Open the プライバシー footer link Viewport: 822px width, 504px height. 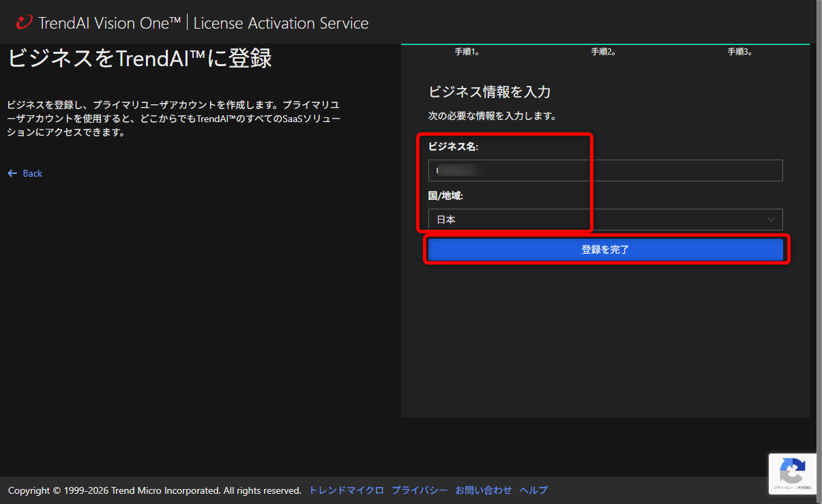419,490
